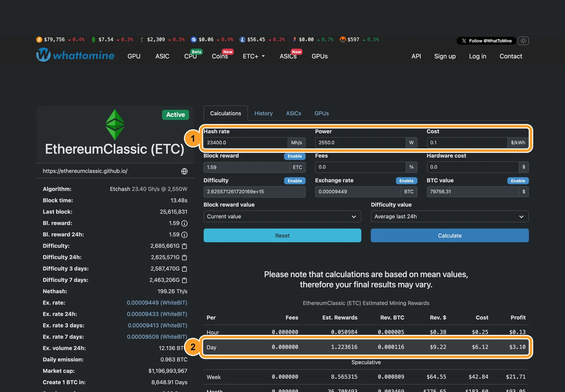The image size is (565, 392).
Task: Copy the Difficulty value with clipboard icon
Action: point(184,246)
